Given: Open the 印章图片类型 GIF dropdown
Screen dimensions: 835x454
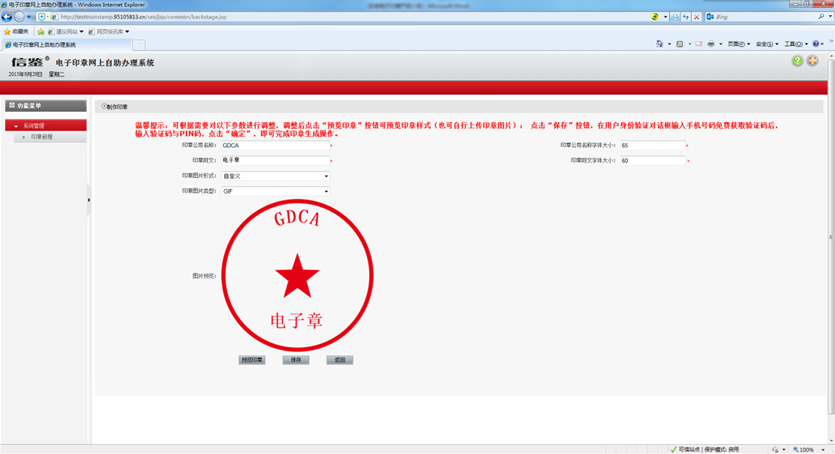Looking at the screenshot, I should click(x=275, y=191).
